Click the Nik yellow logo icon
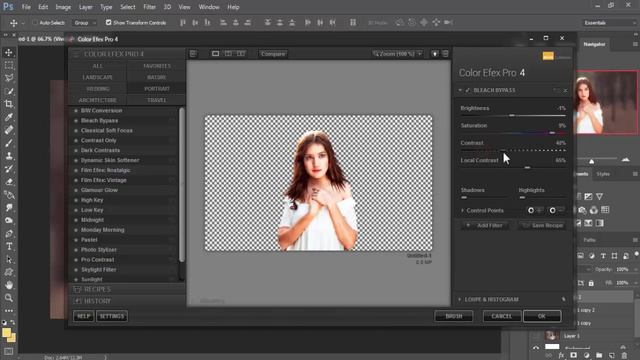This screenshot has height=360, width=640. click(x=548, y=56)
